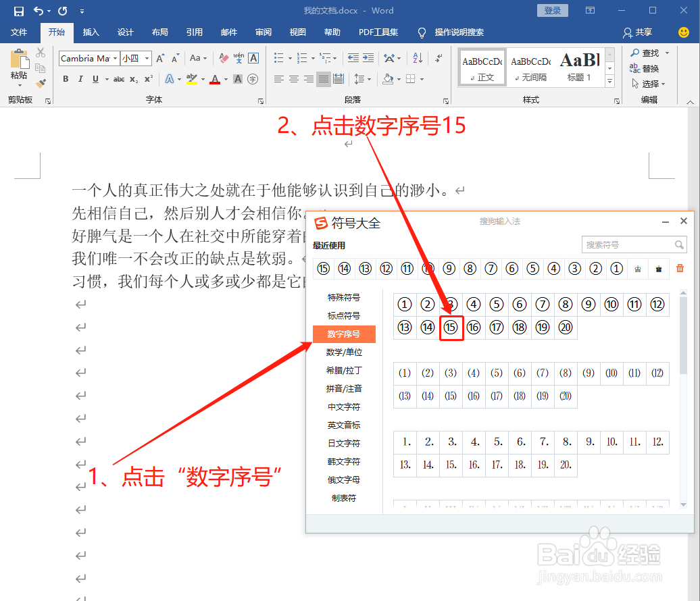This screenshot has width=700, height=601.
Task: Toggle center paragraph alignment
Action: [x=293, y=79]
